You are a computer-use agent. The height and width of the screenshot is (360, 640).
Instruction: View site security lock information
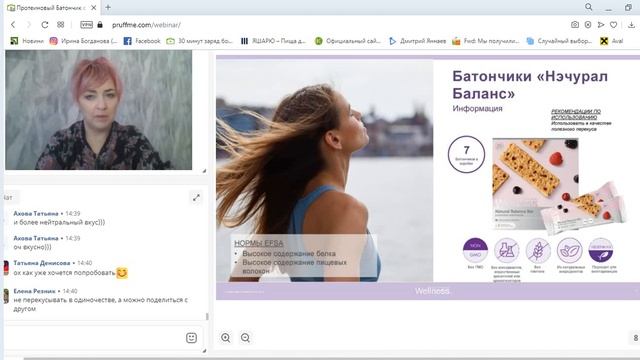100,24
